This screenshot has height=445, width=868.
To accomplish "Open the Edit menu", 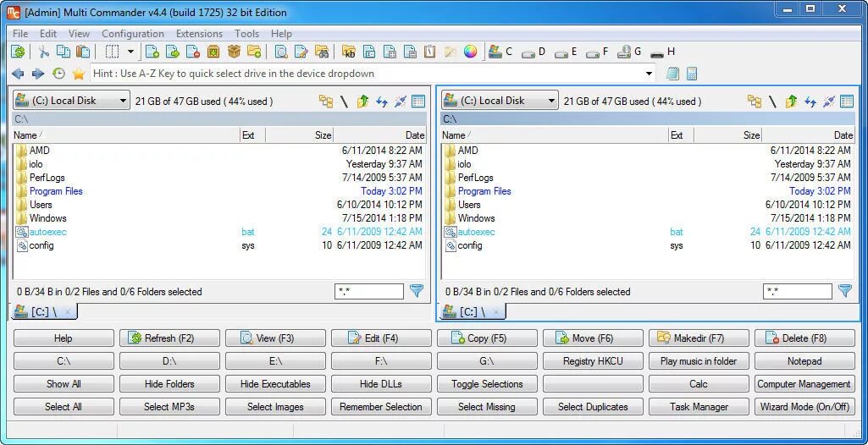I will tap(48, 34).
